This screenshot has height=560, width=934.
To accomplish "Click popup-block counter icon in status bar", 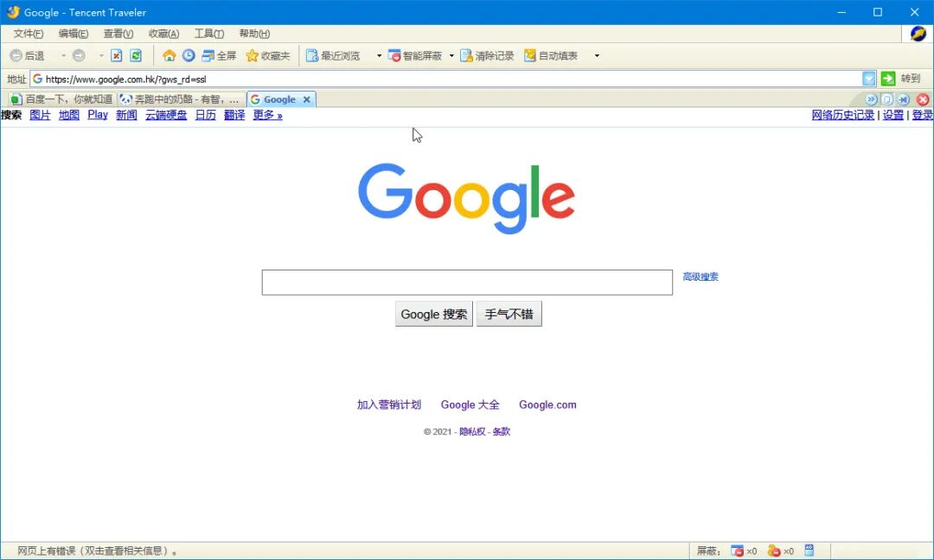I will tap(738, 551).
